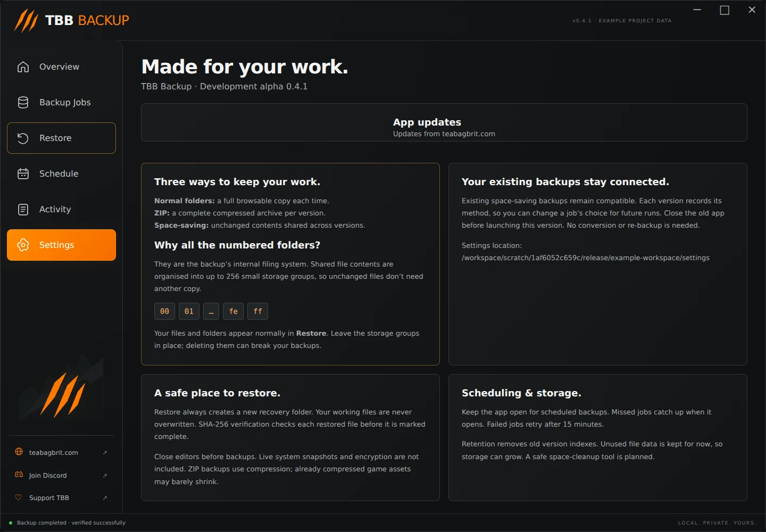Click the Settings gear icon
The height and width of the screenshot is (532, 766).
pos(23,245)
